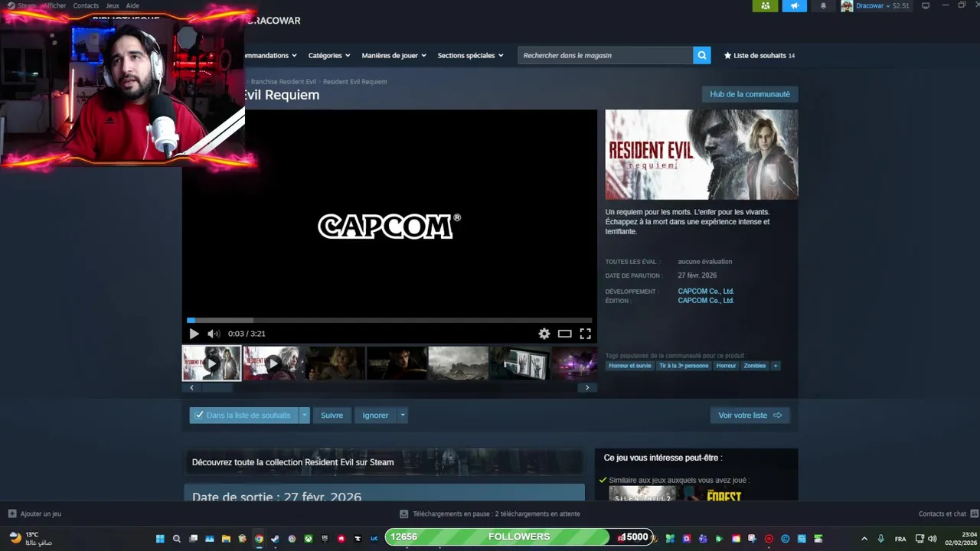Open the Jeux menu
The height and width of the screenshot is (551, 980).
pos(113,5)
